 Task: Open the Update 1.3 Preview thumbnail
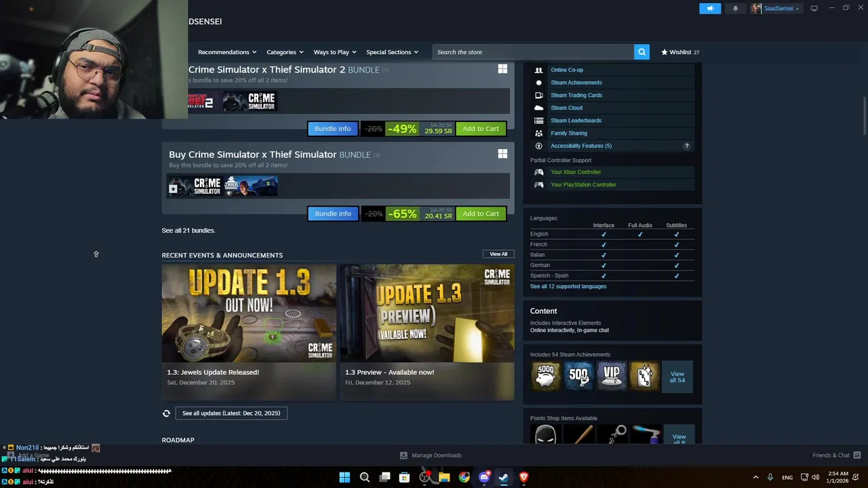427,313
